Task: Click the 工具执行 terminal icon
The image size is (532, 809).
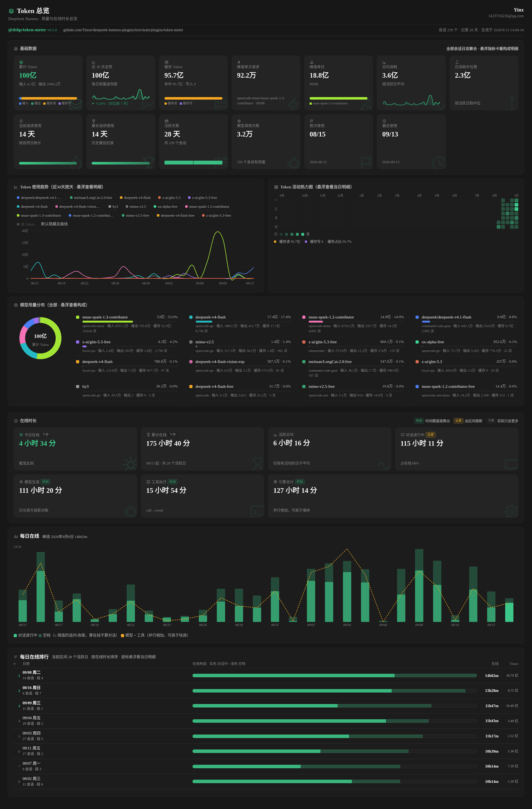Action: [148, 482]
